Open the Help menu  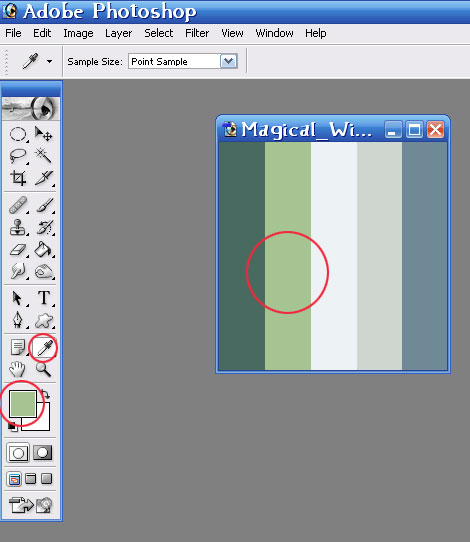click(x=316, y=33)
